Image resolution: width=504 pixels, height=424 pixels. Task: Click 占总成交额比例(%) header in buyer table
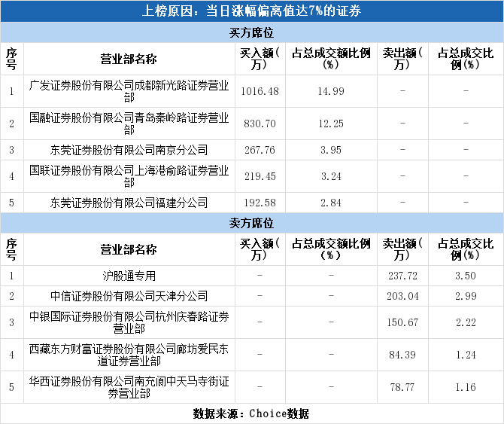click(x=331, y=59)
